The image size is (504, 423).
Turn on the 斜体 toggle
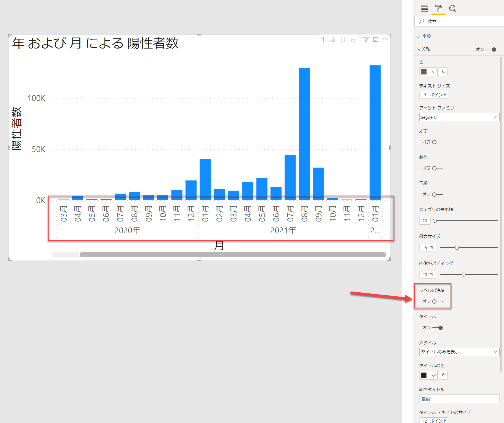pos(437,168)
